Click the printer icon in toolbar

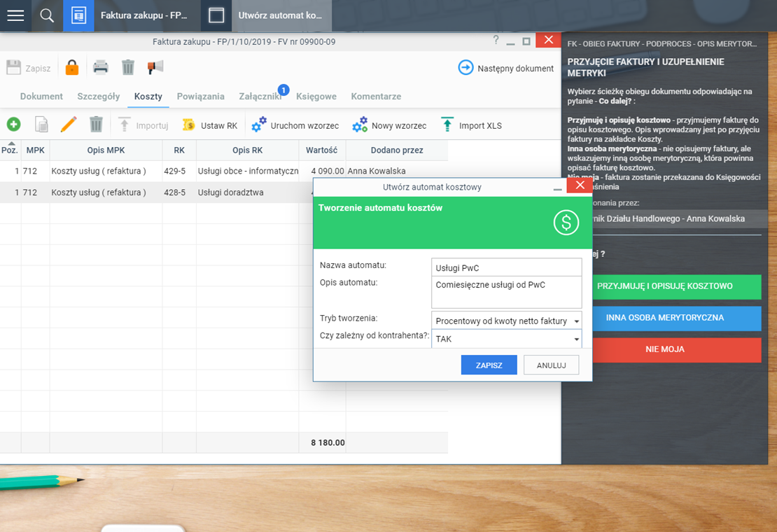click(x=101, y=68)
